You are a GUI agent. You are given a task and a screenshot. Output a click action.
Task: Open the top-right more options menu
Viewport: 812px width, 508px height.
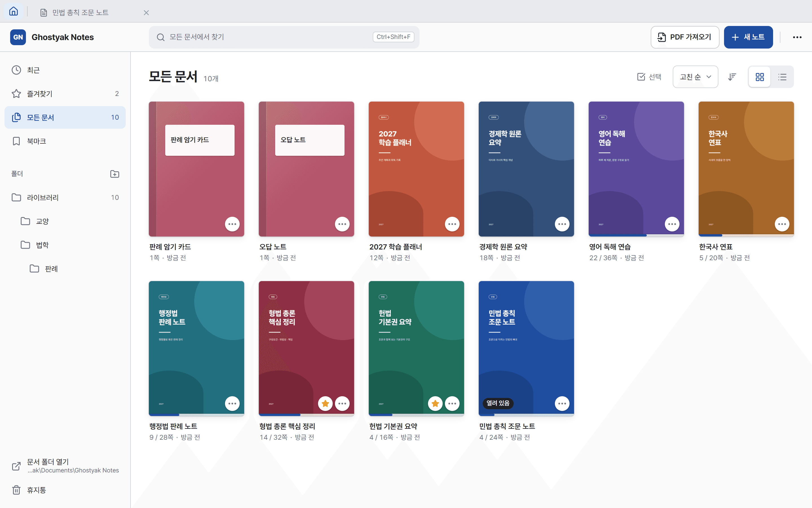[x=797, y=37]
